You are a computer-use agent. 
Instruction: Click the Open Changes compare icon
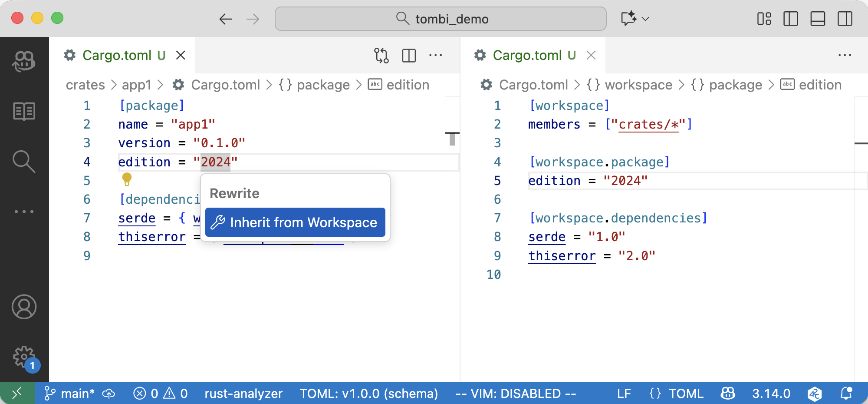(381, 56)
